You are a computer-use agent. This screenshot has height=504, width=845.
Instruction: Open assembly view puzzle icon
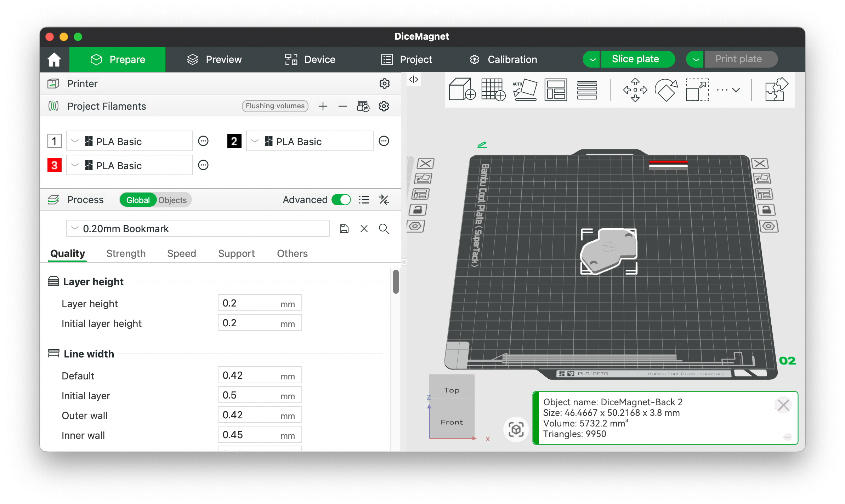[776, 90]
